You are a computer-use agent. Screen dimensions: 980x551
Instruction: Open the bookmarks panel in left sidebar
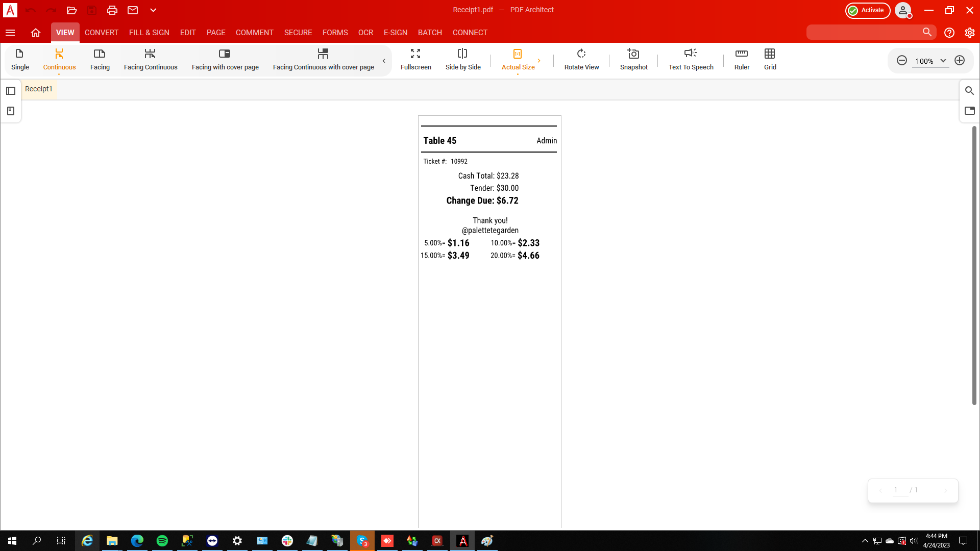[11, 111]
